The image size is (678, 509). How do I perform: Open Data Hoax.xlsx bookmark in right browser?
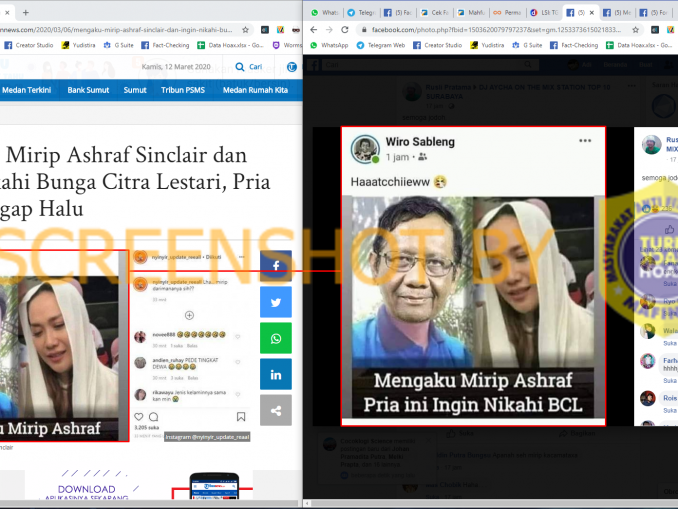(x=639, y=45)
